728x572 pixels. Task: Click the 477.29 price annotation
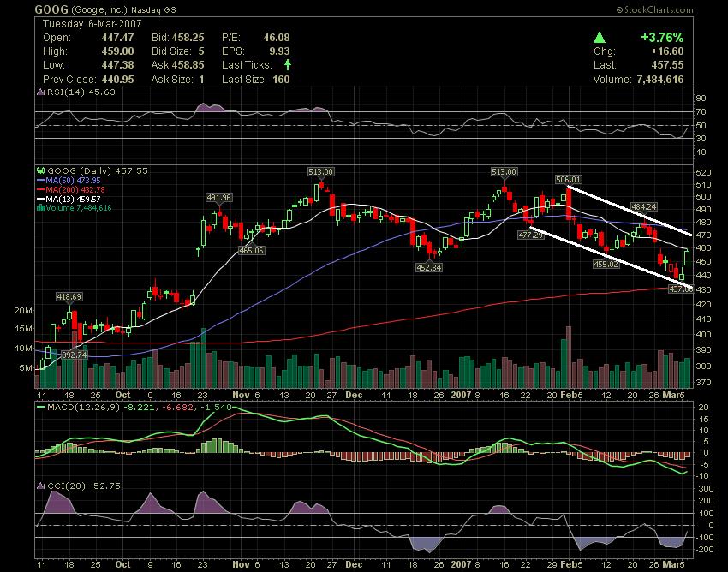coord(531,235)
